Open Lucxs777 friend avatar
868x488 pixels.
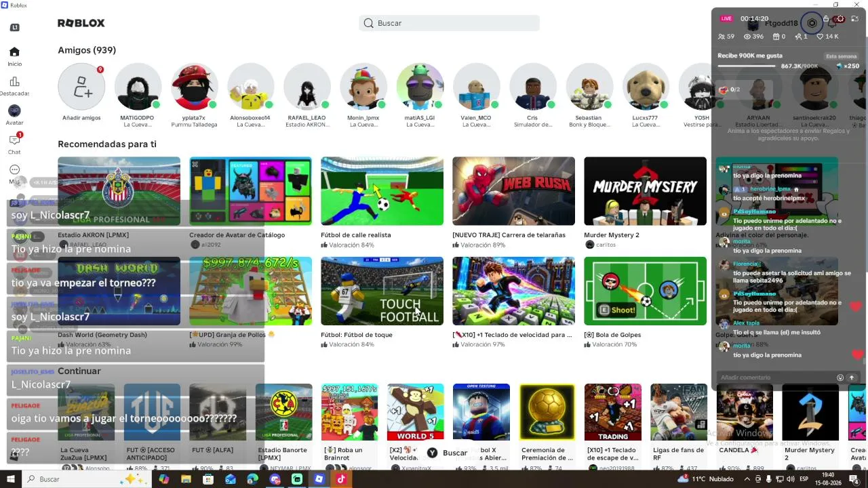coord(645,87)
